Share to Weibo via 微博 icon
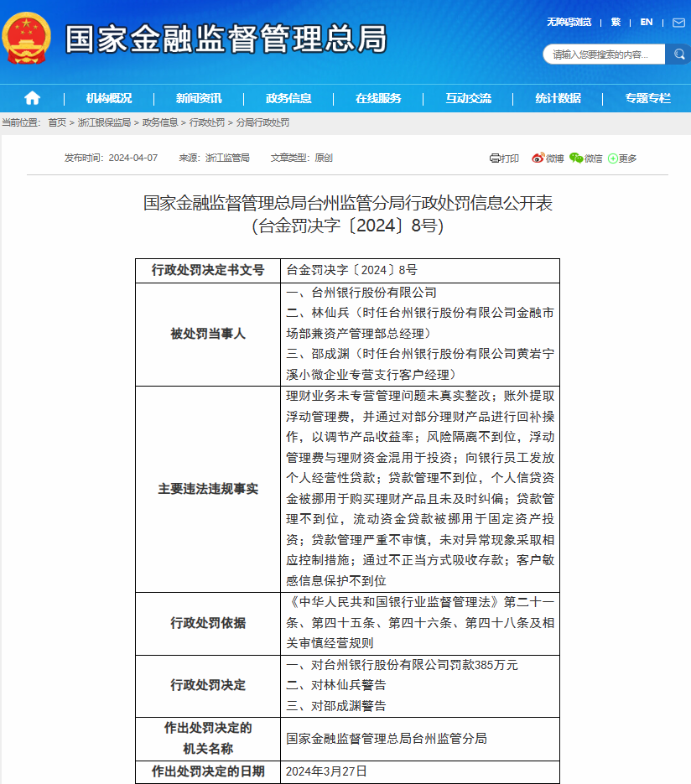This screenshot has height=784, width=691. click(x=548, y=158)
